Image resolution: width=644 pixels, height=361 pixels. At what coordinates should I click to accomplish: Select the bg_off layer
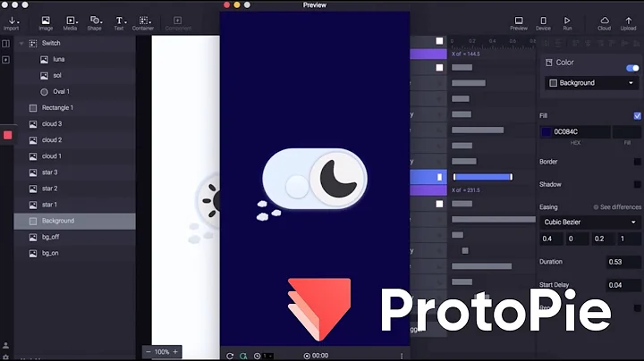tap(75, 237)
